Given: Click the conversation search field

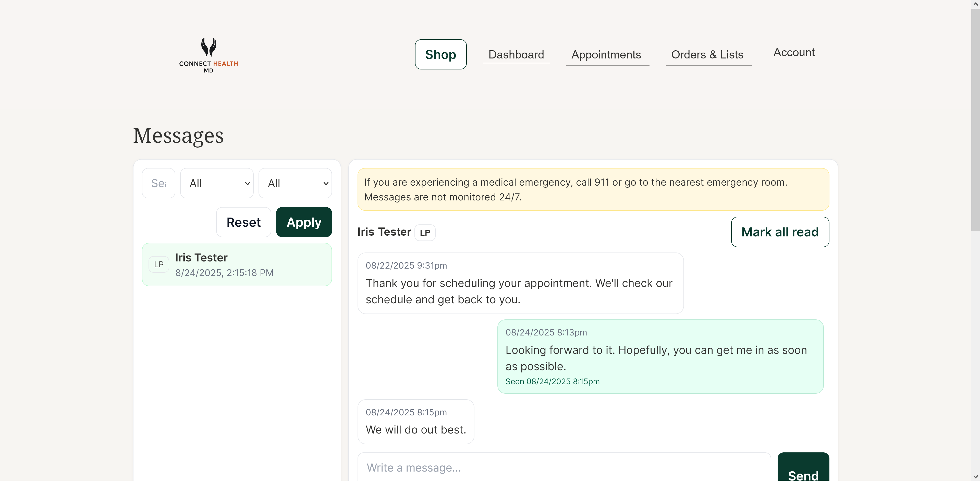Looking at the screenshot, I should (x=158, y=183).
